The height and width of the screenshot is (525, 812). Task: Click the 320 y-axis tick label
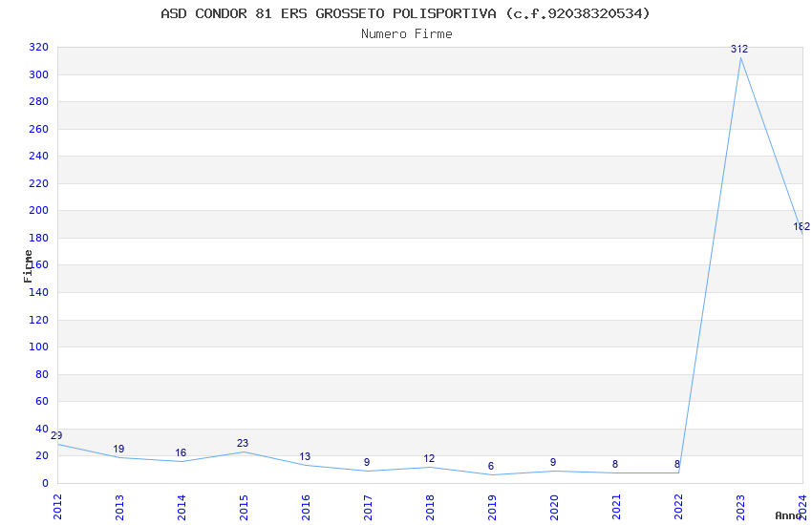(39, 47)
